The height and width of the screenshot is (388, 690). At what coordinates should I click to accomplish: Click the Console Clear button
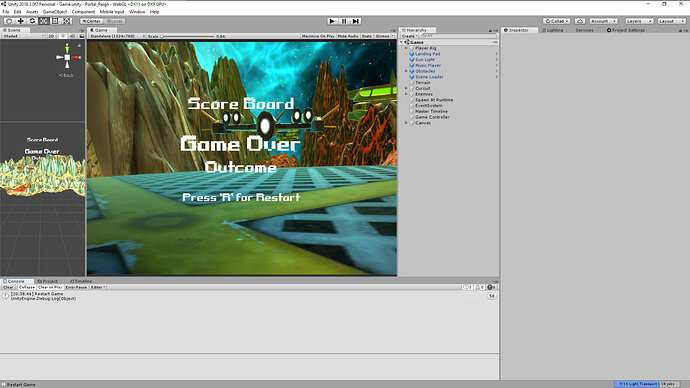pyautogui.click(x=8, y=287)
